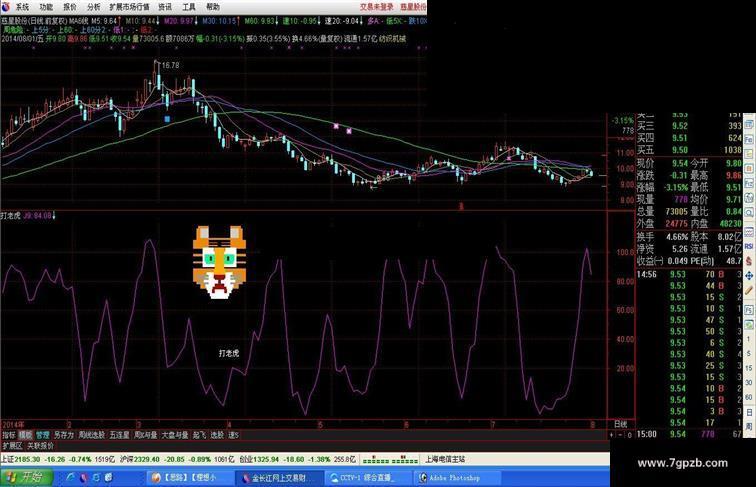The height and width of the screenshot is (487, 756).
Task: Click the 上海电信主站 server label
Action: 445,459
